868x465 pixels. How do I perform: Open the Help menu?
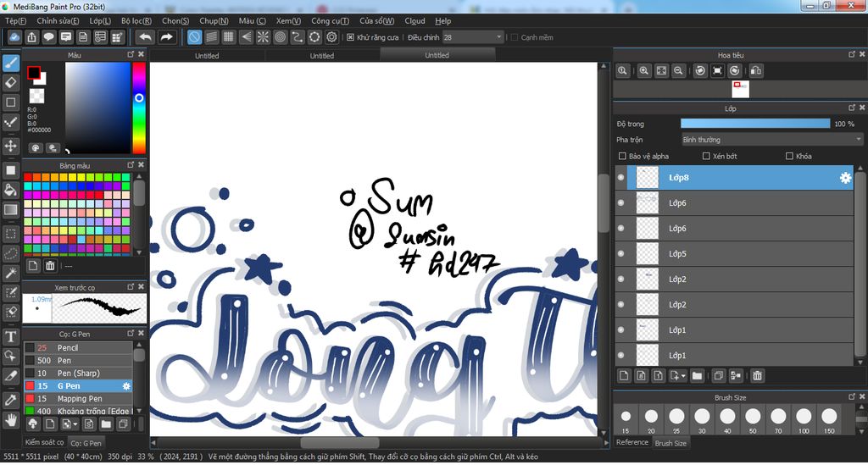442,21
